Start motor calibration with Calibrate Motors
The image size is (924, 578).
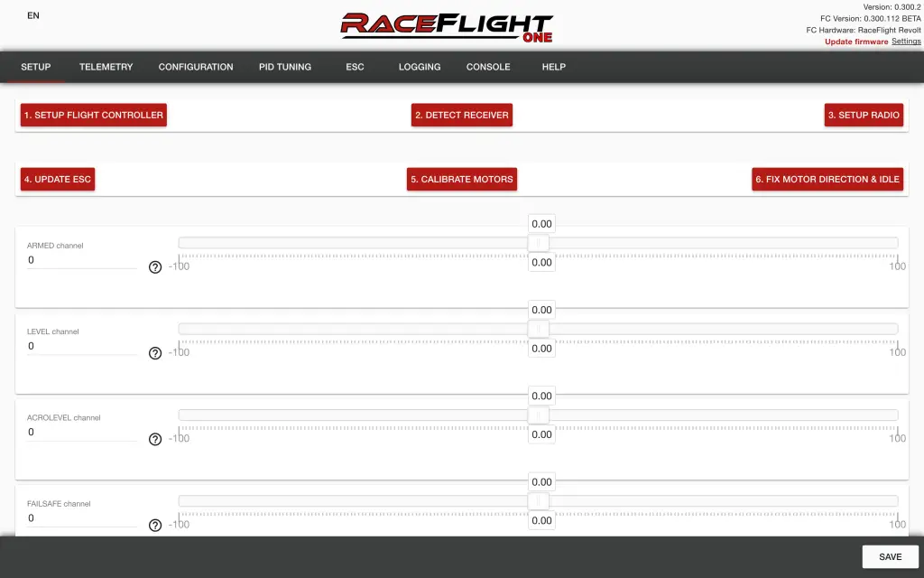coord(461,179)
